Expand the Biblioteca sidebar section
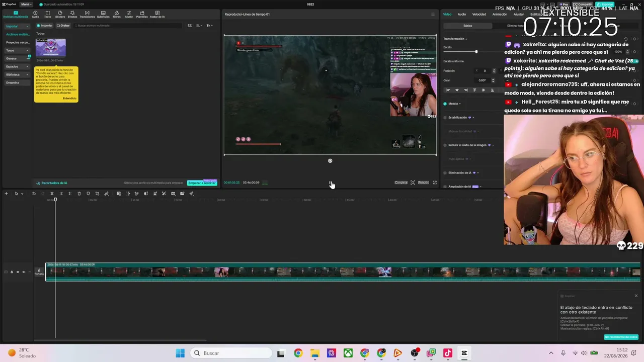The image size is (644, 362). (17, 74)
